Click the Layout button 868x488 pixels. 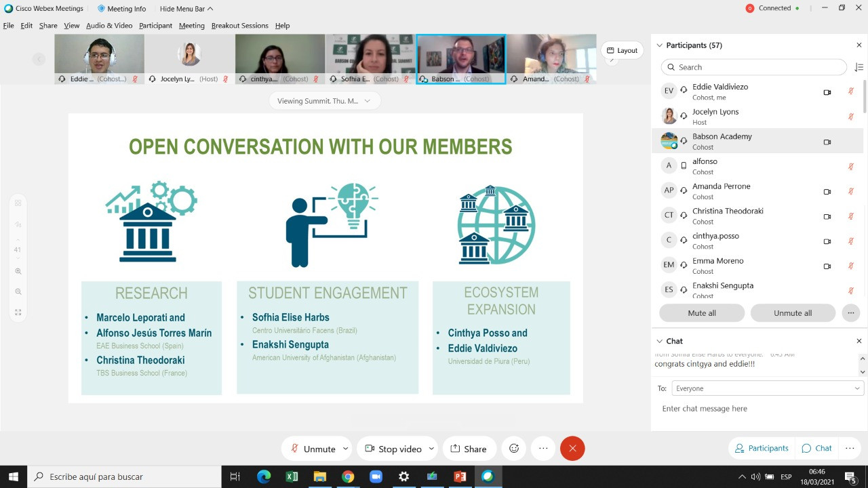622,50
